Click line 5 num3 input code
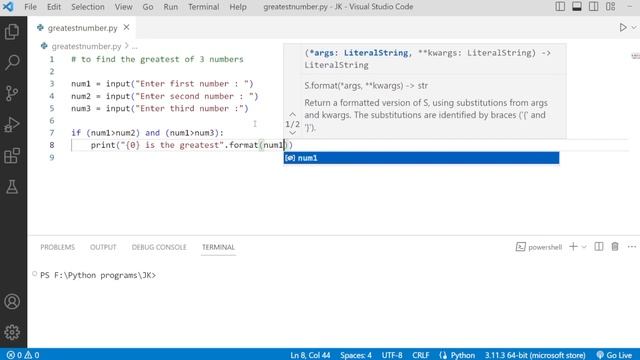640x360 pixels. click(160, 109)
